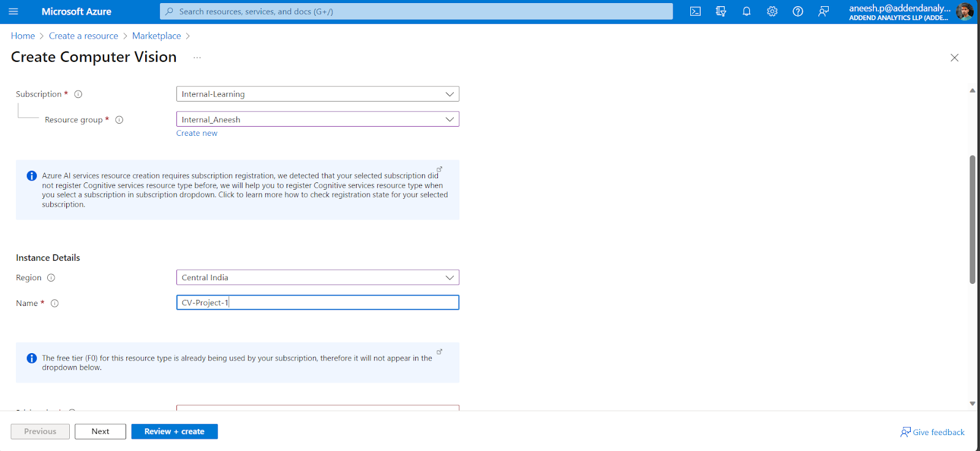Image resolution: width=980 pixels, height=451 pixels.
Task: Open Support and help question mark
Action: coord(798,12)
